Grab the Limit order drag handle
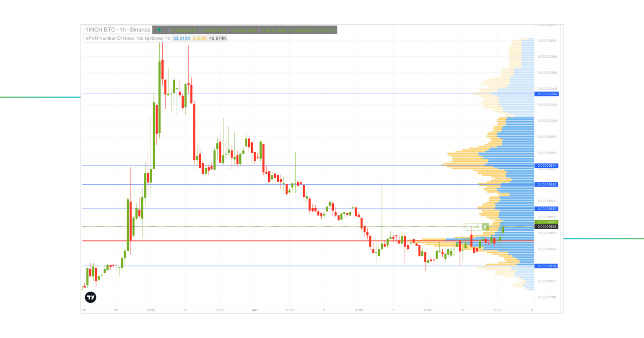The width and height of the screenshot is (644, 338). [x=468, y=227]
